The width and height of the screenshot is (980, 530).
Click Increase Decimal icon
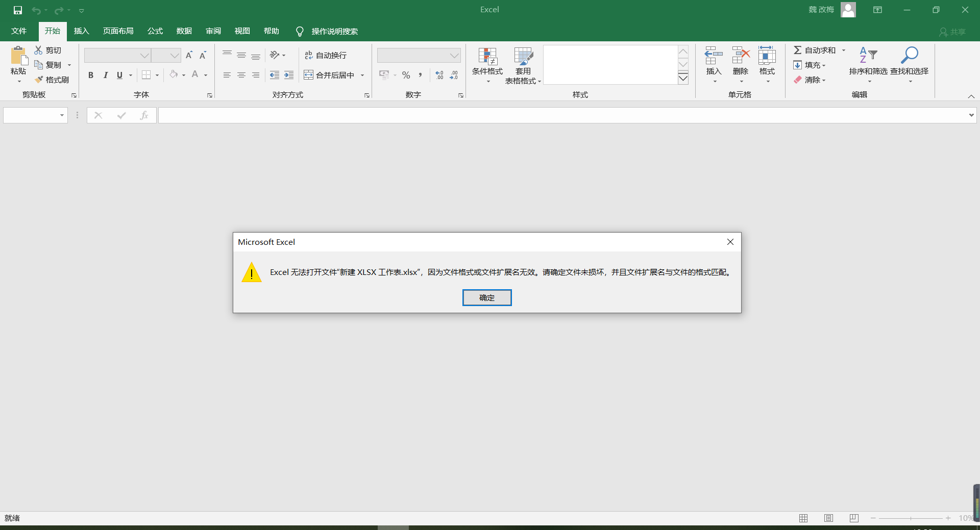tap(439, 75)
